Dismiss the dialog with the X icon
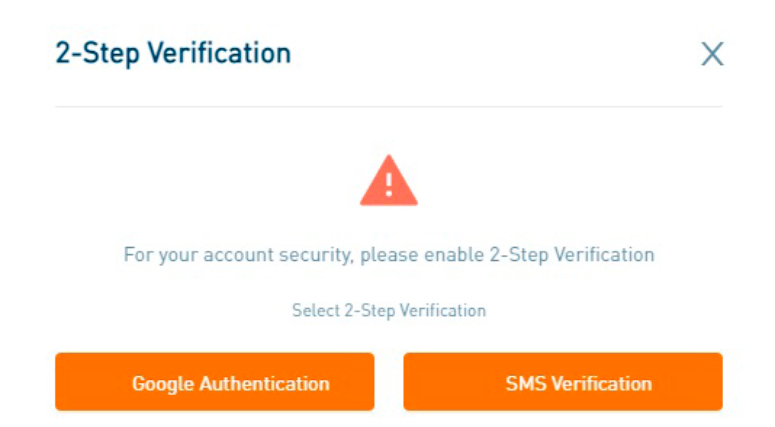This screenshot has height=427, width=775. pos(712,54)
